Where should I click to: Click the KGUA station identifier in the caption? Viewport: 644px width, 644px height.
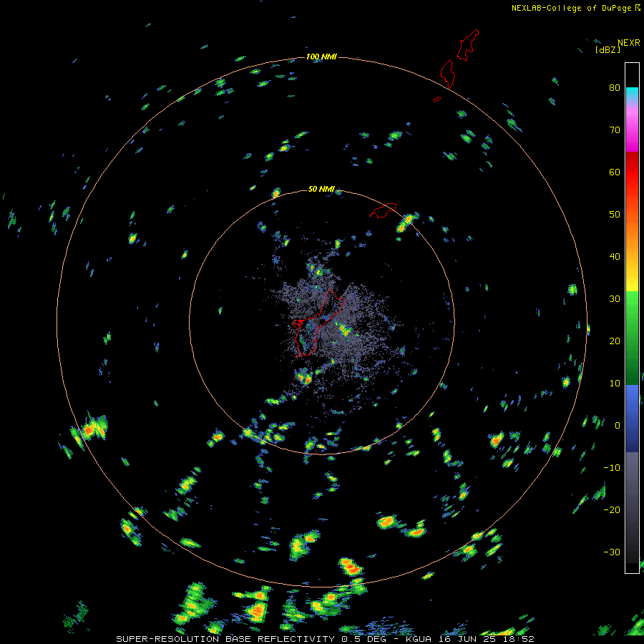click(420, 639)
